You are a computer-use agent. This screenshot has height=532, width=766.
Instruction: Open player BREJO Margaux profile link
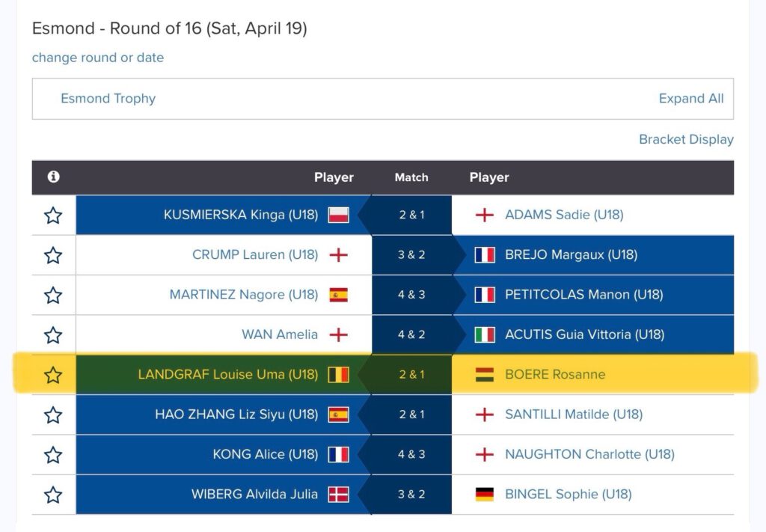click(x=571, y=255)
